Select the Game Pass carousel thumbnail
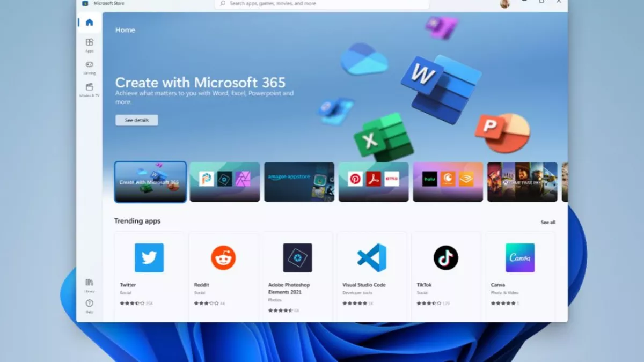 (x=522, y=182)
